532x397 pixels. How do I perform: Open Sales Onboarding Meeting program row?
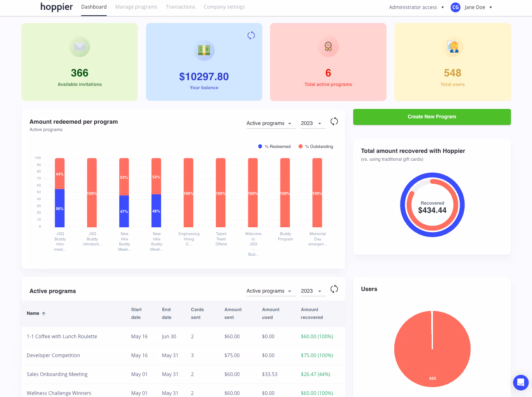183,374
